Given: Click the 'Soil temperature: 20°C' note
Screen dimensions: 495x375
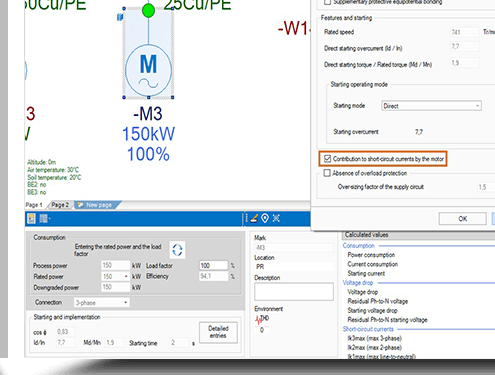Looking at the screenshot, I should (x=54, y=177).
